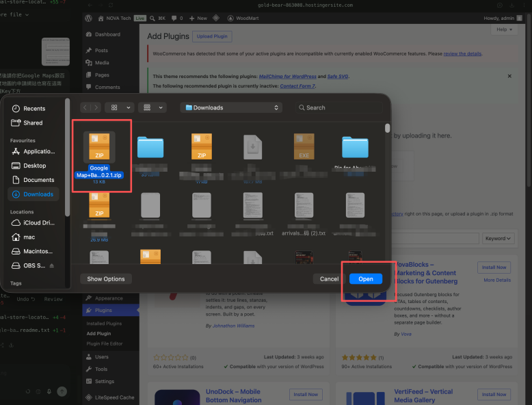
Task: Open the WordPress logo menu
Action: coord(89,18)
